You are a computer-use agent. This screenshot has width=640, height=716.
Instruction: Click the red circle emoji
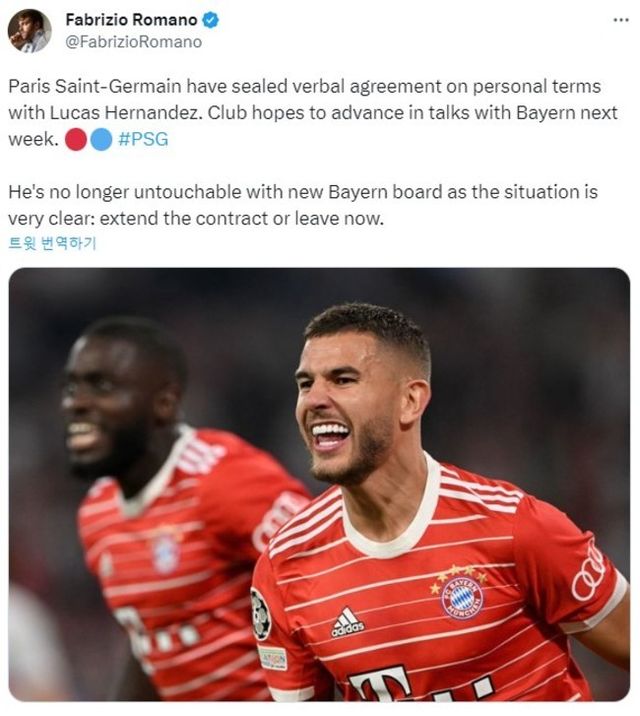[76, 139]
